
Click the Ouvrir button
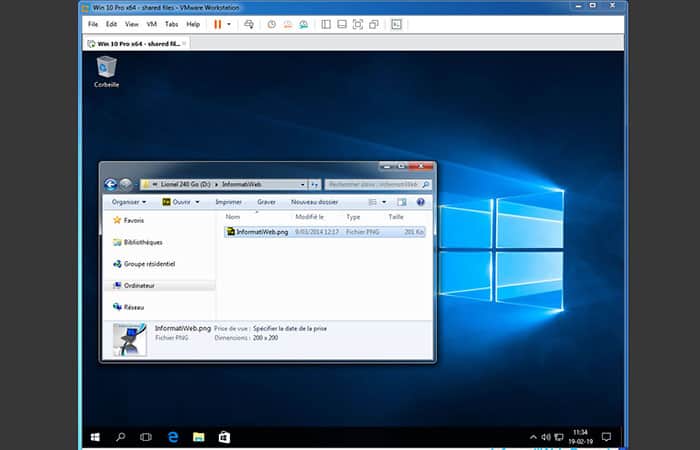click(x=177, y=202)
